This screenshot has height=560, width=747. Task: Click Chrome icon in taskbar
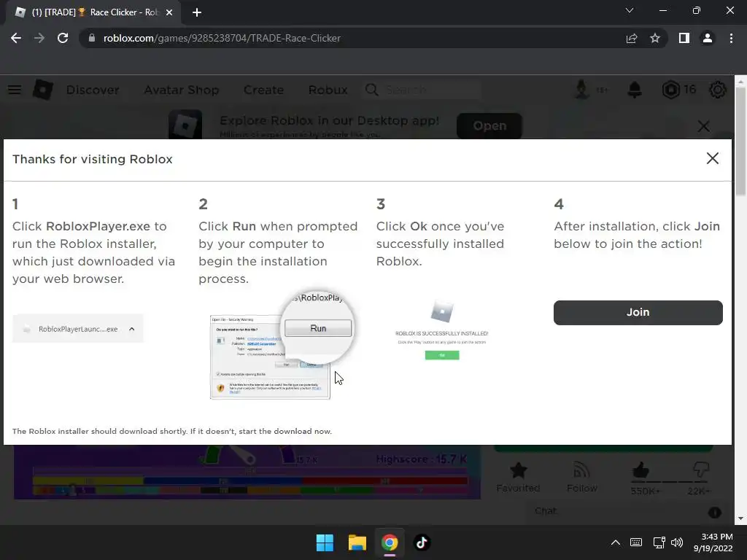390,542
